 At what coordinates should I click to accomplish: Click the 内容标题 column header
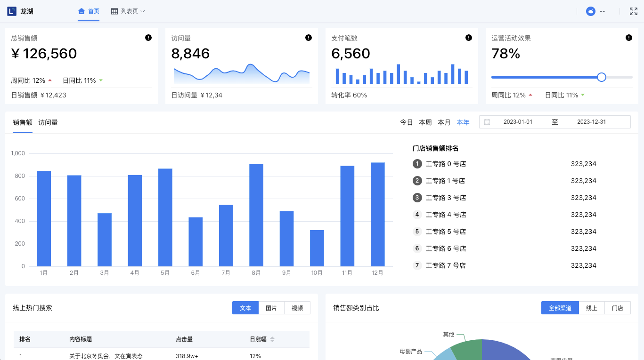(x=81, y=339)
